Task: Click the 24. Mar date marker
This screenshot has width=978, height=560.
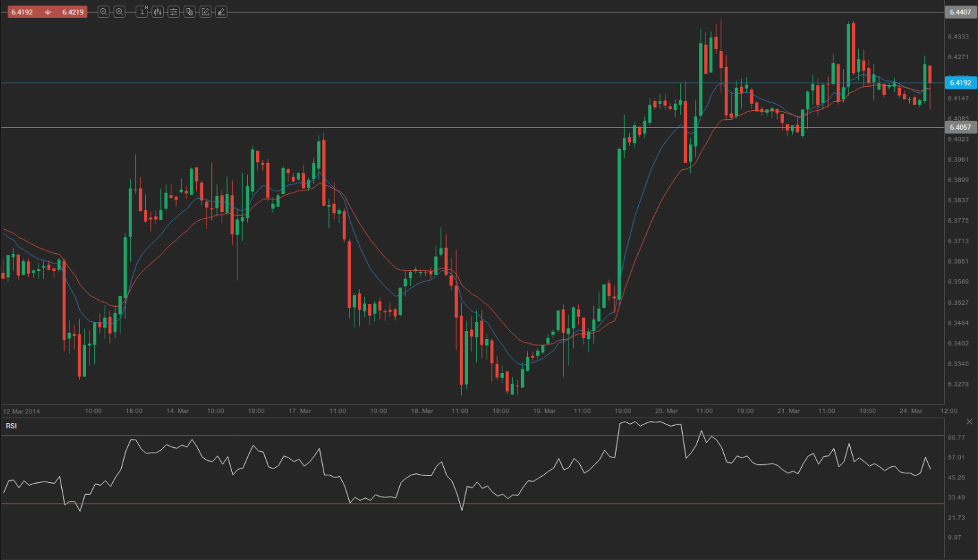Action: 911,411
